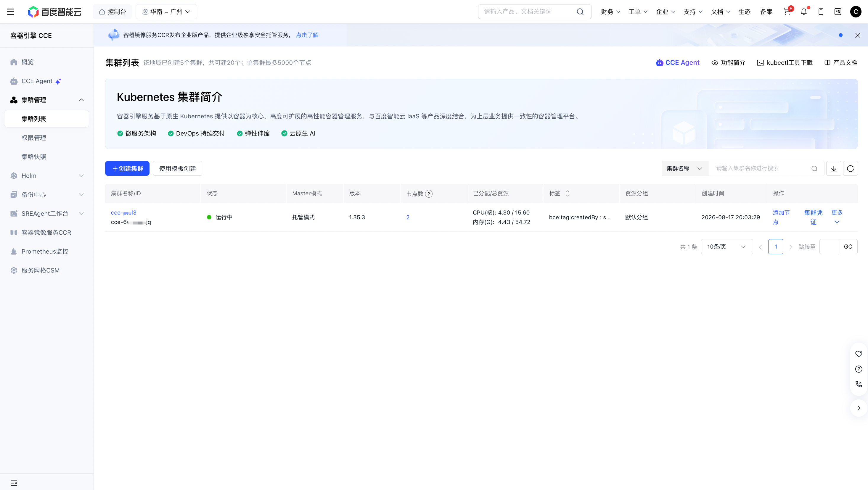The image size is (868, 490).
Task: Open the hamburger menu at top left
Action: tap(11, 12)
